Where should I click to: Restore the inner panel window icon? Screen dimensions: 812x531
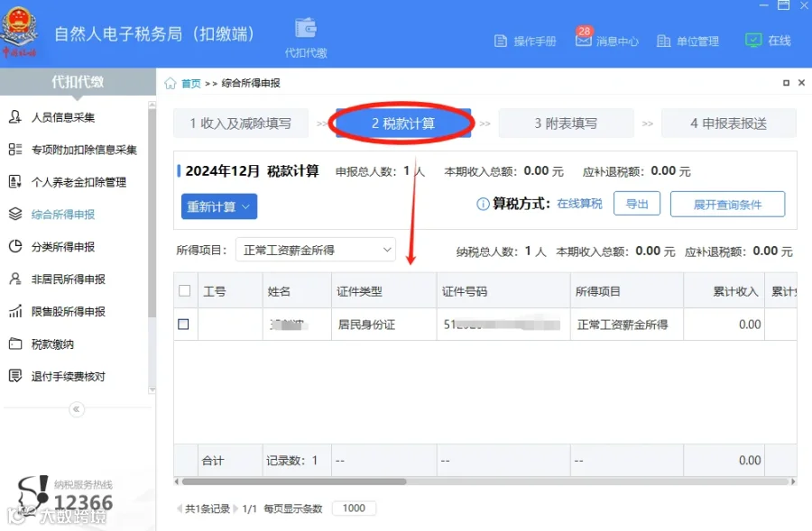(786, 83)
